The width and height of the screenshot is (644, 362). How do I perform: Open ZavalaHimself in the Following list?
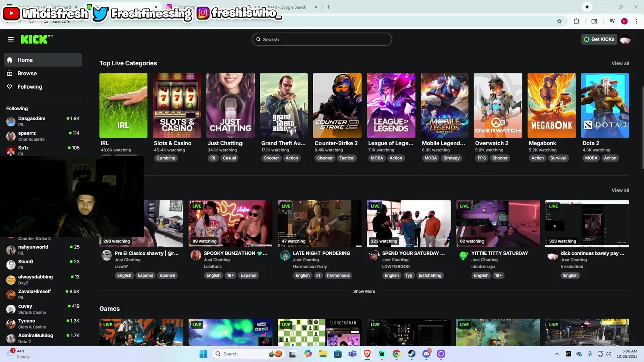(43, 294)
